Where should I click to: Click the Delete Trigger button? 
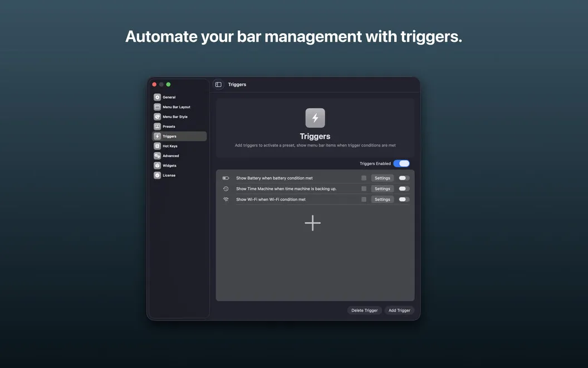click(x=365, y=310)
